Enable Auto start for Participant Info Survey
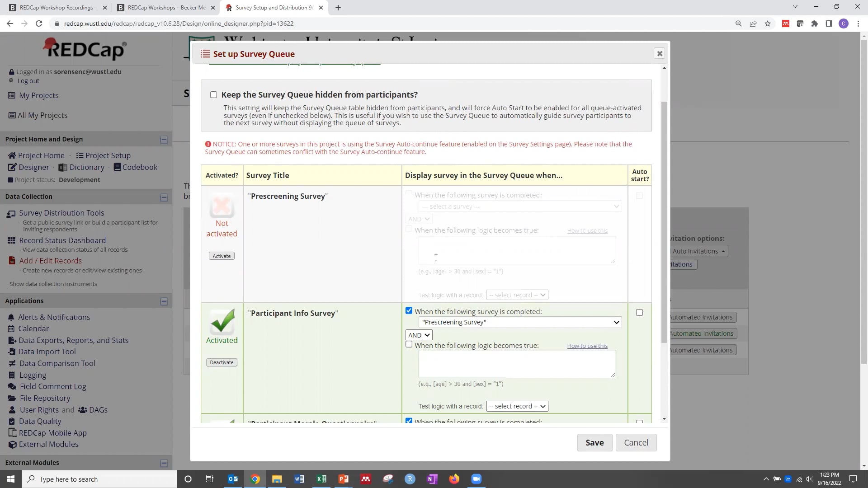868x488 pixels. click(639, 312)
